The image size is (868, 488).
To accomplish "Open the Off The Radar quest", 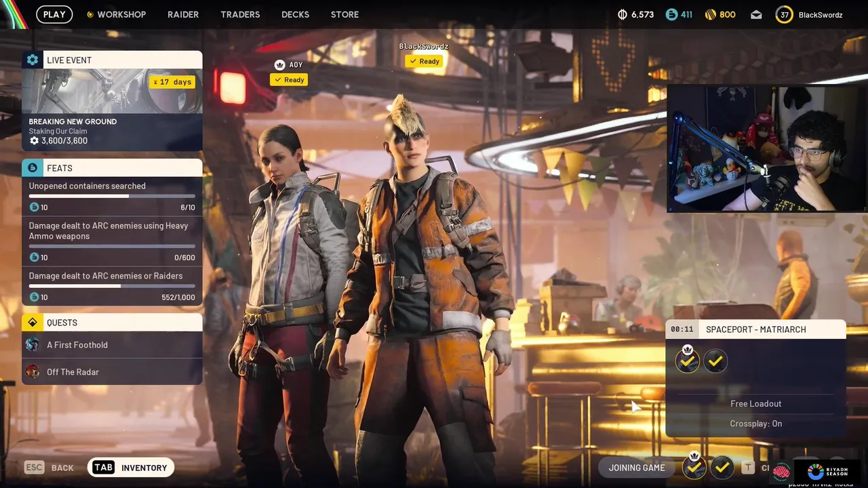I will coord(112,371).
